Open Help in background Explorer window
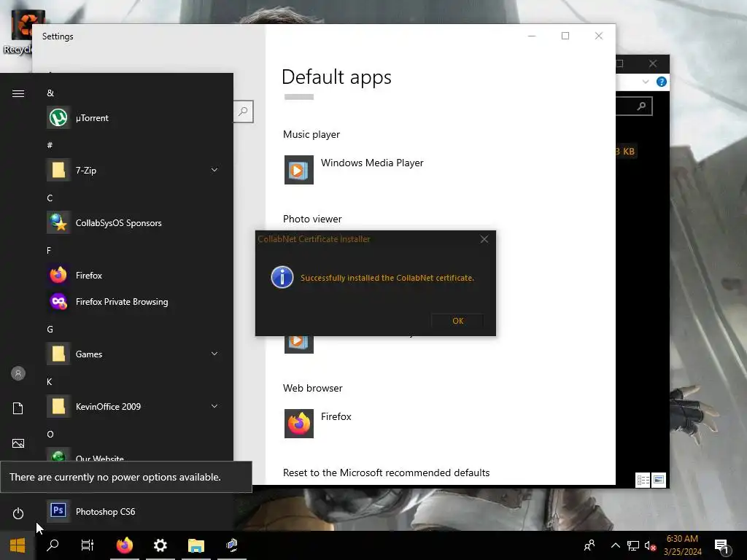The width and height of the screenshot is (747, 560). pyautogui.click(x=661, y=82)
